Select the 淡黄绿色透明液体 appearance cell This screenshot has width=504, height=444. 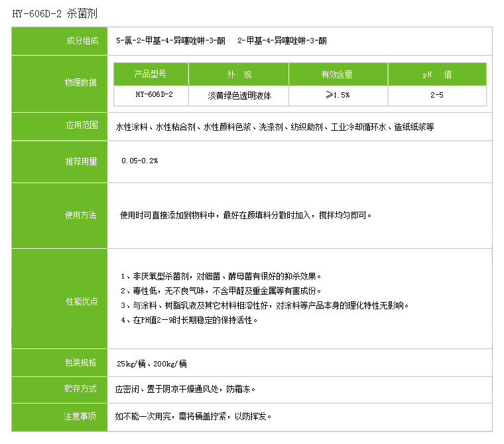(239, 96)
